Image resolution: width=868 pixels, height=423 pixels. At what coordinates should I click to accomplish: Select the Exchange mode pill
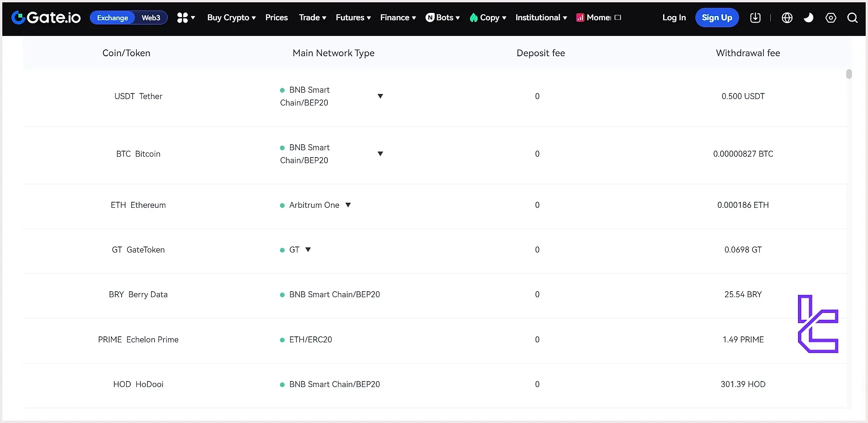tap(112, 18)
